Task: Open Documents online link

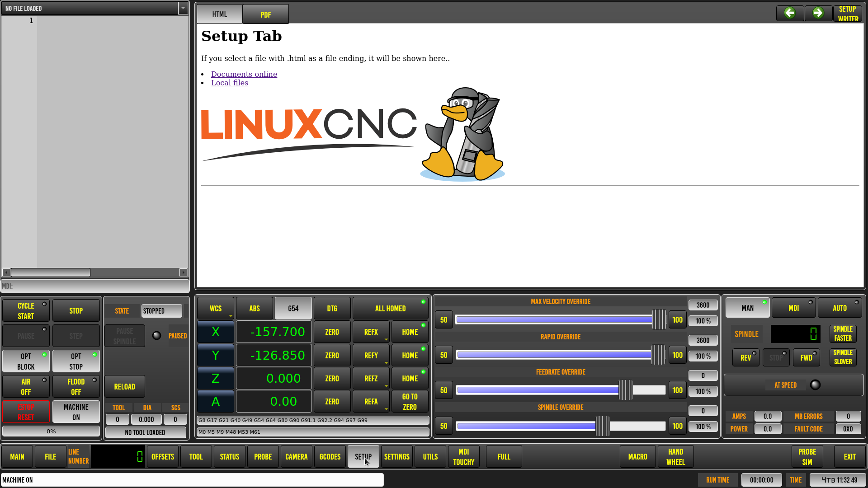Action: tap(244, 74)
